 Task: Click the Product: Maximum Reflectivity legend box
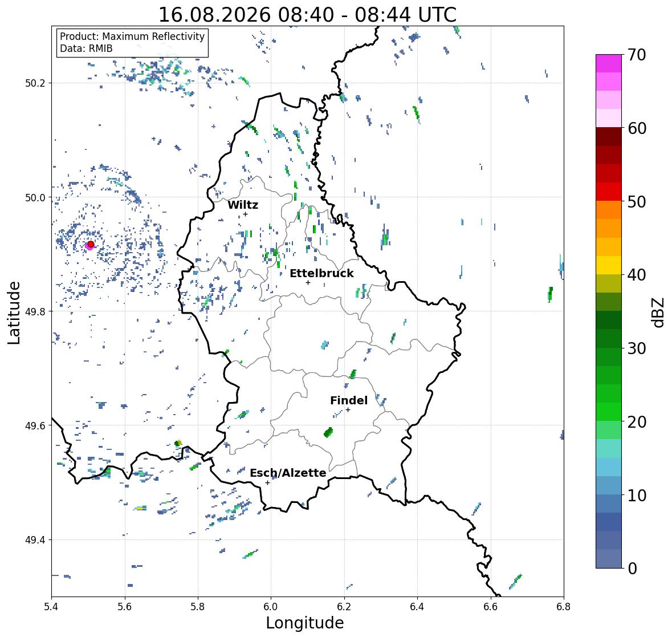click(132, 42)
